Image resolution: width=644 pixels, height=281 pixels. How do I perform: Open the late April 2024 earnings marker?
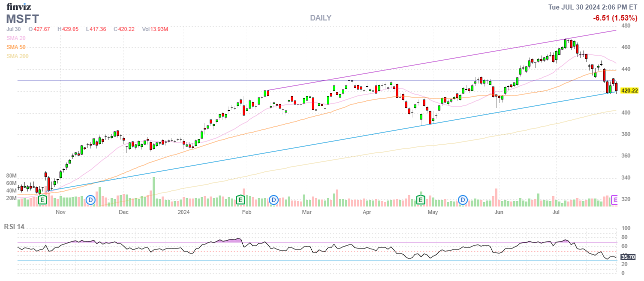pyautogui.click(x=421, y=200)
